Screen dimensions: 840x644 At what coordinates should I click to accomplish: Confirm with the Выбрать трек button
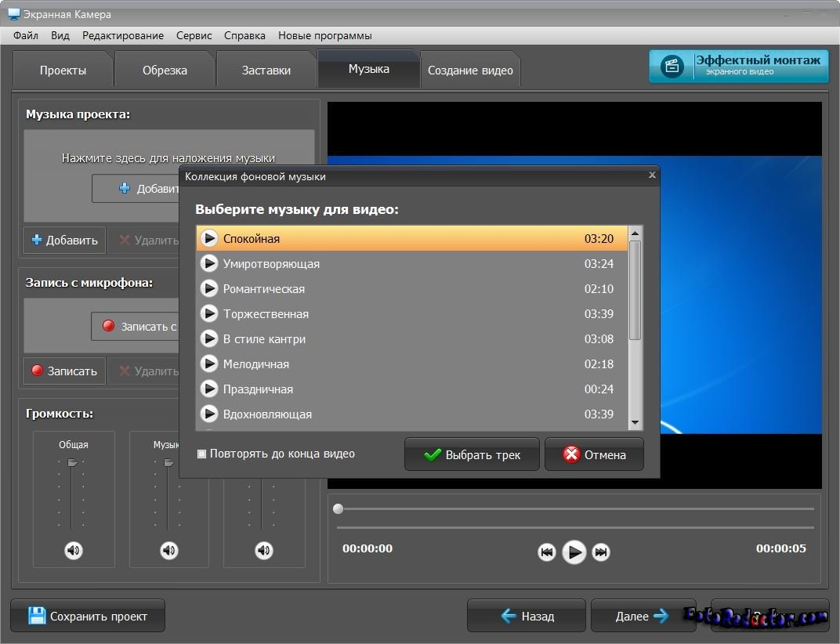(472, 454)
